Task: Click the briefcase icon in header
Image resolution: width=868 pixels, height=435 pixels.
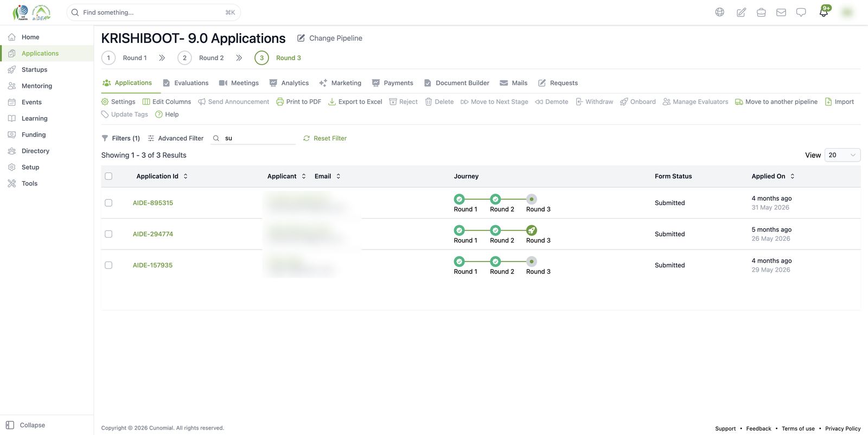Action: pos(761,12)
